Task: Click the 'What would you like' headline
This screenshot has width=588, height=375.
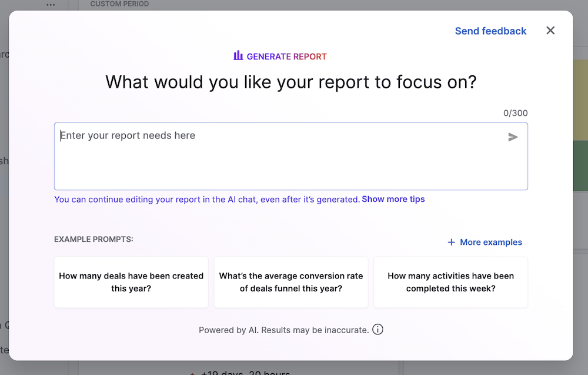Action: coord(291,82)
